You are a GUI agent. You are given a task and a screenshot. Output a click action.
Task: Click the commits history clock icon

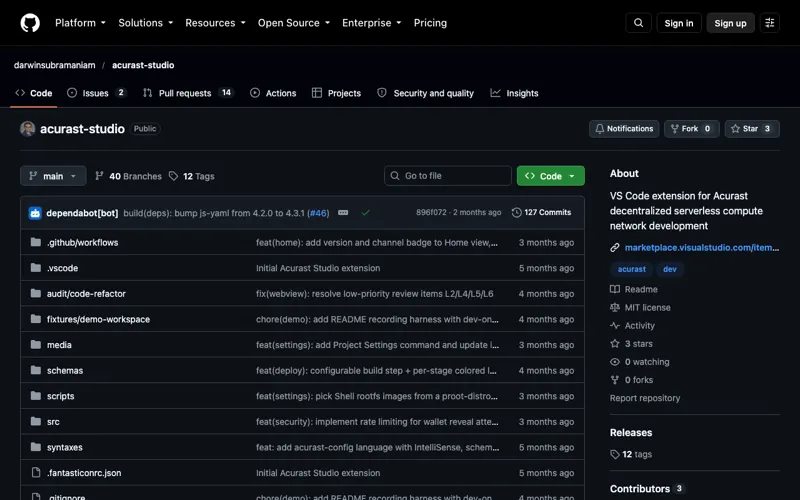516,212
